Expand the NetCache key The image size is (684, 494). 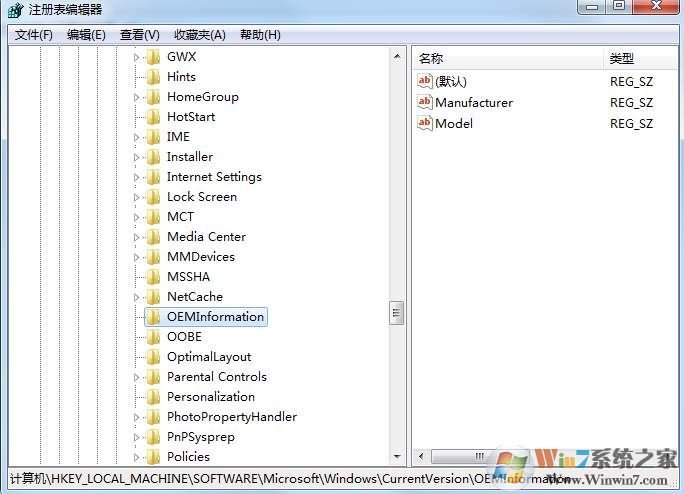(x=137, y=297)
